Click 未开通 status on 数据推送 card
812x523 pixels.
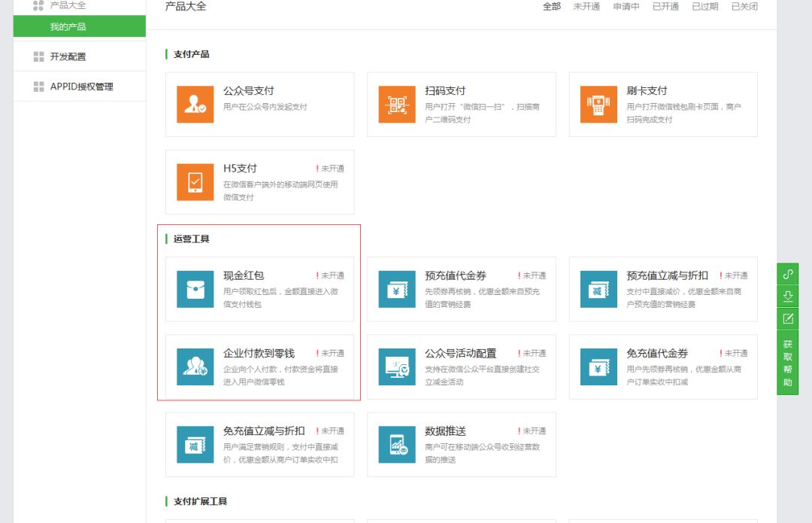532,431
